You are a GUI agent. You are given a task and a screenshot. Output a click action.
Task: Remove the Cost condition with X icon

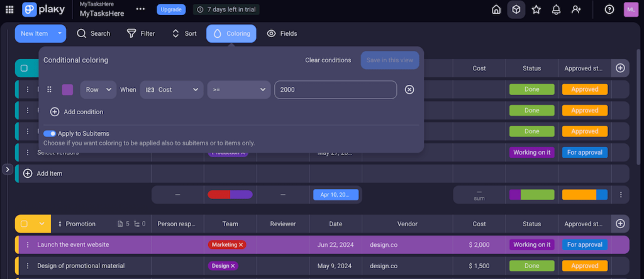click(x=409, y=90)
